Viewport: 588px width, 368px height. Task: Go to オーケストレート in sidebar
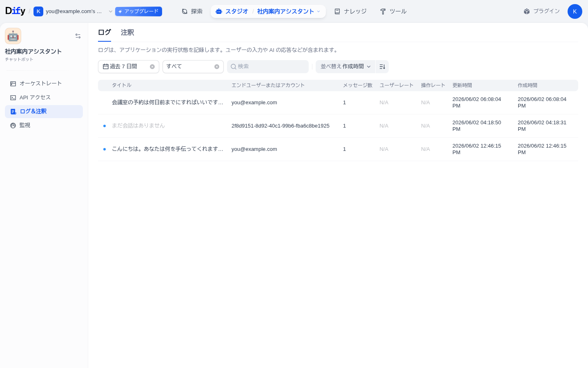(44, 83)
